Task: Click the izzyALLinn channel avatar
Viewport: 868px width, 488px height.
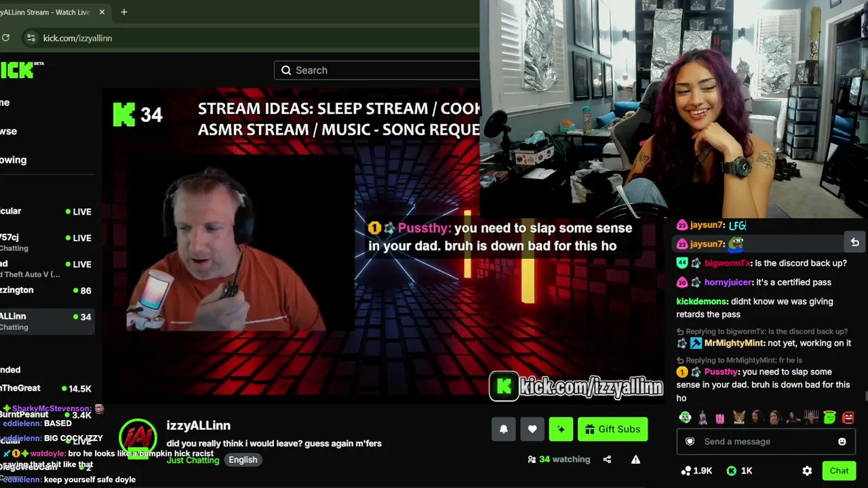Action: (x=138, y=438)
